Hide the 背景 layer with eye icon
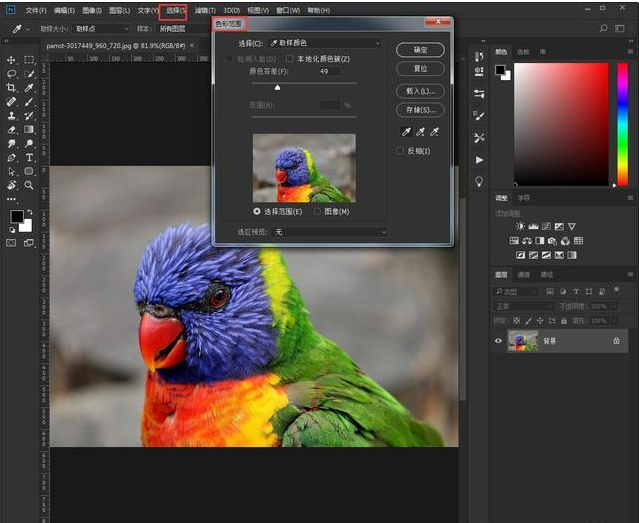 coord(499,341)
